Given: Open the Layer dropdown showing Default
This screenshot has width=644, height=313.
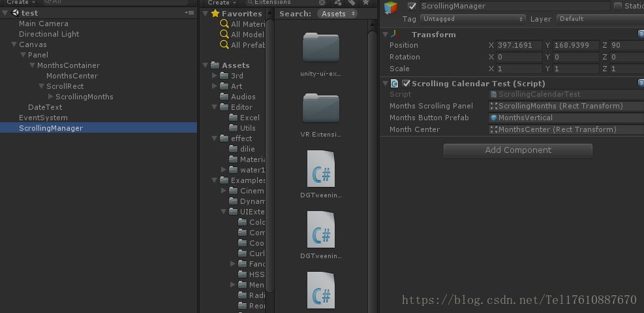Looking at the screenshot, I should pos(598,19).
